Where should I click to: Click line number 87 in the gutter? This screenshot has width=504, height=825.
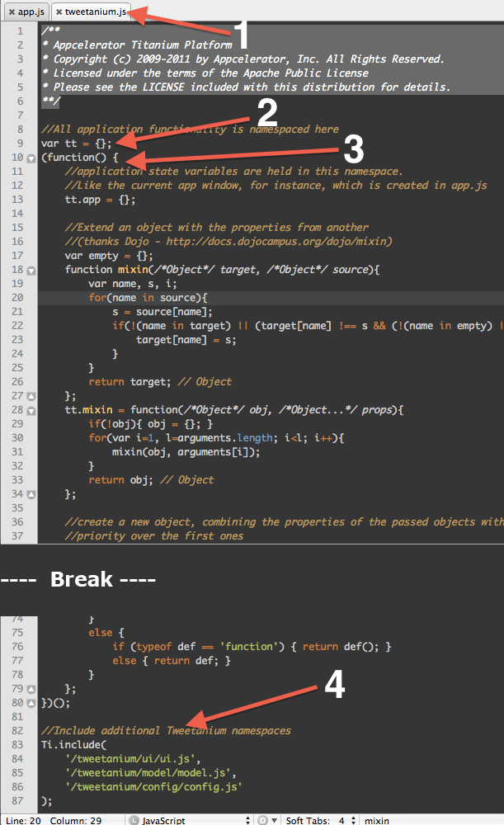click(18, 801)
